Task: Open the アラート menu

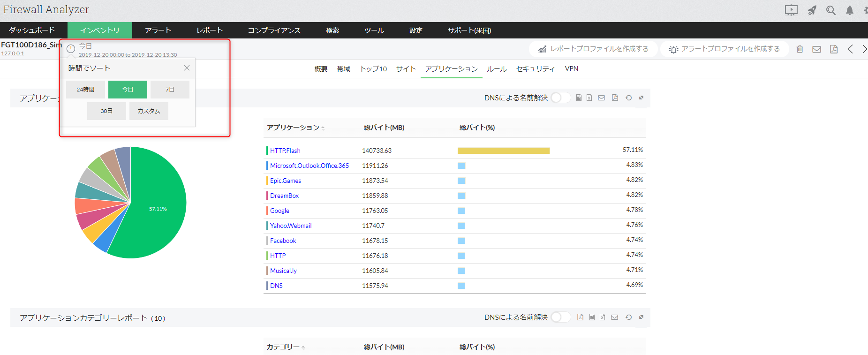Action: pos(158,30)
